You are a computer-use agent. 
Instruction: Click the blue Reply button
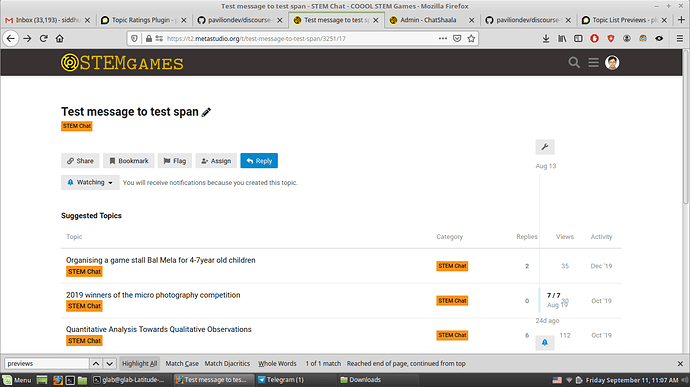[259, 161]
